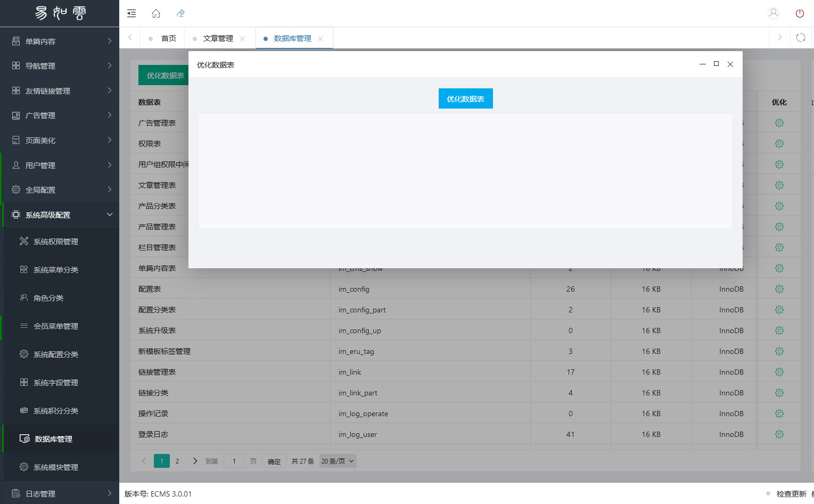
Task: Click optimize gear icon for im_link row
Action: click(779, 372)
